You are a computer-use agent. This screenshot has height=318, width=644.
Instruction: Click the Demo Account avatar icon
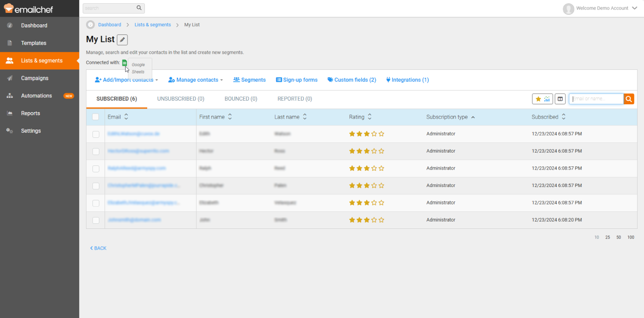tap(569, 9)
